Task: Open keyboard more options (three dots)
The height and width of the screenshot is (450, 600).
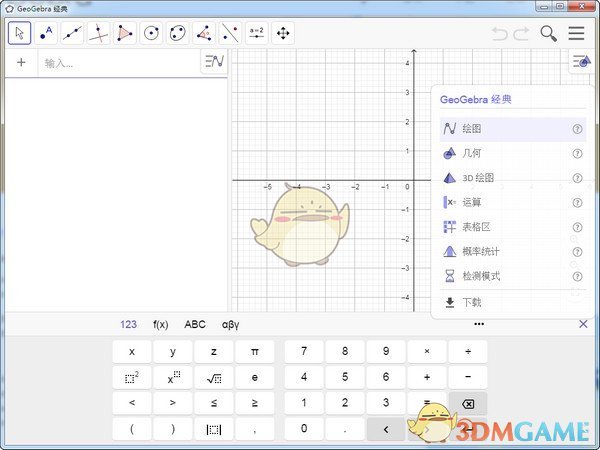Action: [x=479, y=324]
